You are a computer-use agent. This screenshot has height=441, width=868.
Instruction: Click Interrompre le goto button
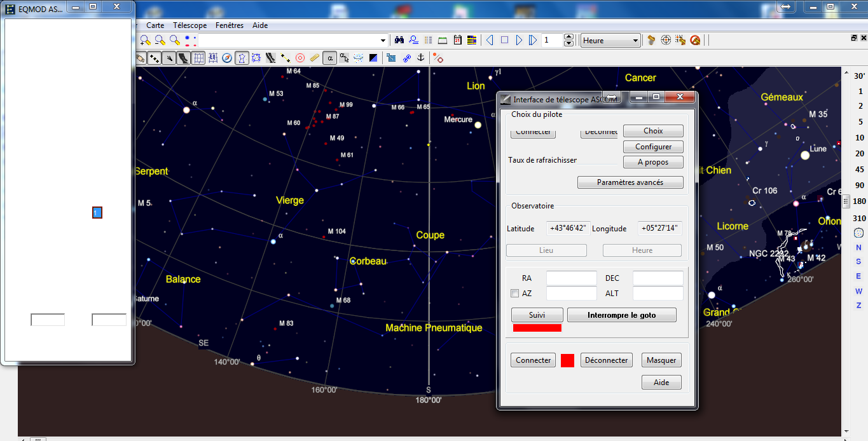[622, 315]
